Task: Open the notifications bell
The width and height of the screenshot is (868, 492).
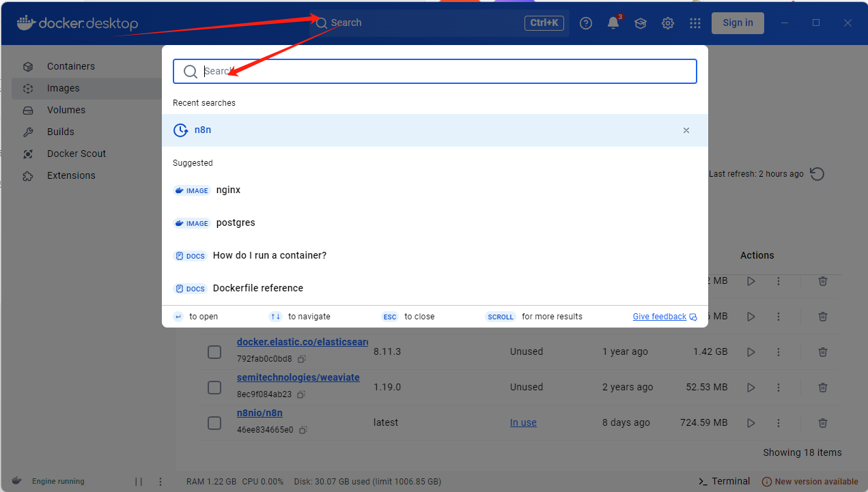Action: (613, 23)
